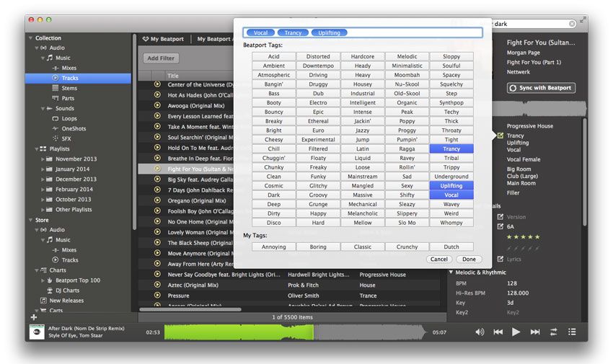Toggle the Crunchy custom tag
Screen dimensions: 613x364
tap(407, 247)
